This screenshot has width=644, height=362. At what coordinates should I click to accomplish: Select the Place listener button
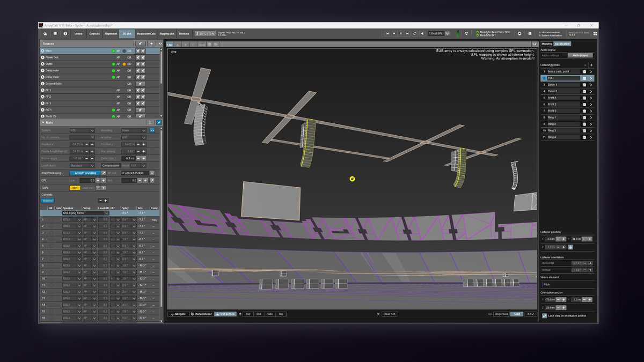201,314
